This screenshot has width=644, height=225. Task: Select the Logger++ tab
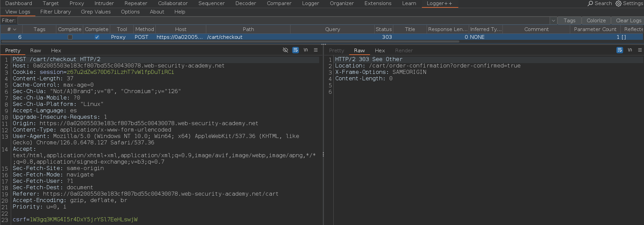click(x=439, y=3)
